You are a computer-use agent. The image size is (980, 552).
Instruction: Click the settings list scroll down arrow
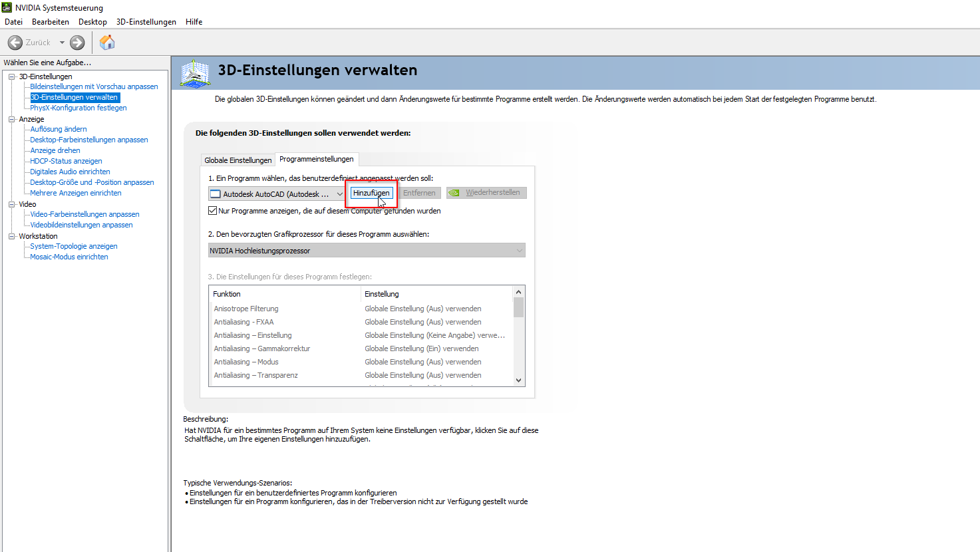tap(518, 380)
